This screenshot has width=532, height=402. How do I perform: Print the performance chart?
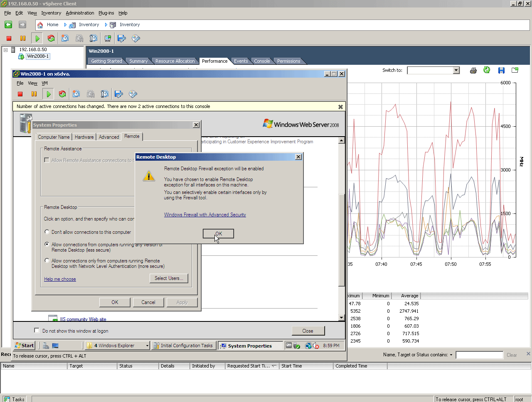(473, 71)
